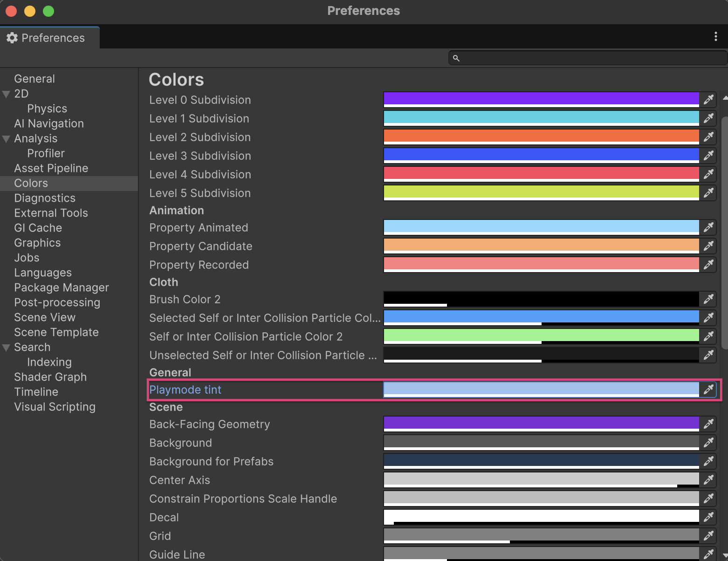Collapse the Search category arrow
Viewport: 728px width, 561px height.
[x=7, y=348]
